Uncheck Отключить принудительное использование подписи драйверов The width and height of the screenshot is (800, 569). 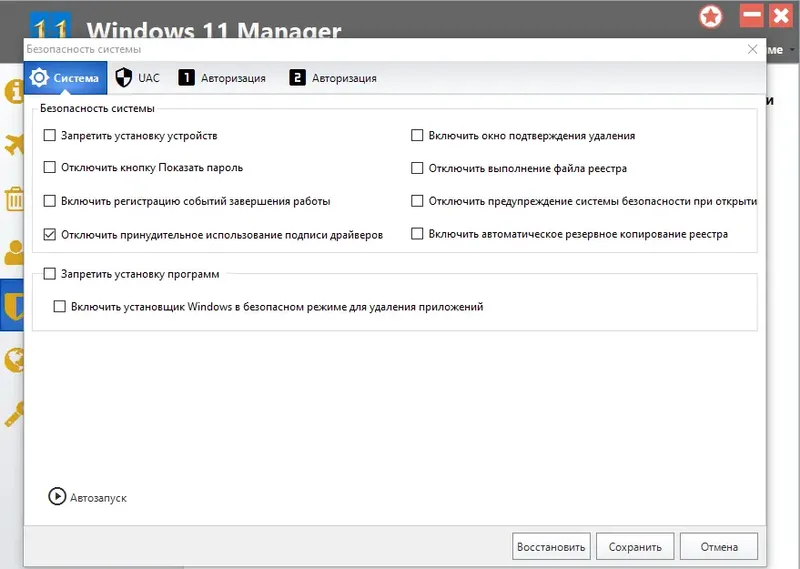point(49,235)
